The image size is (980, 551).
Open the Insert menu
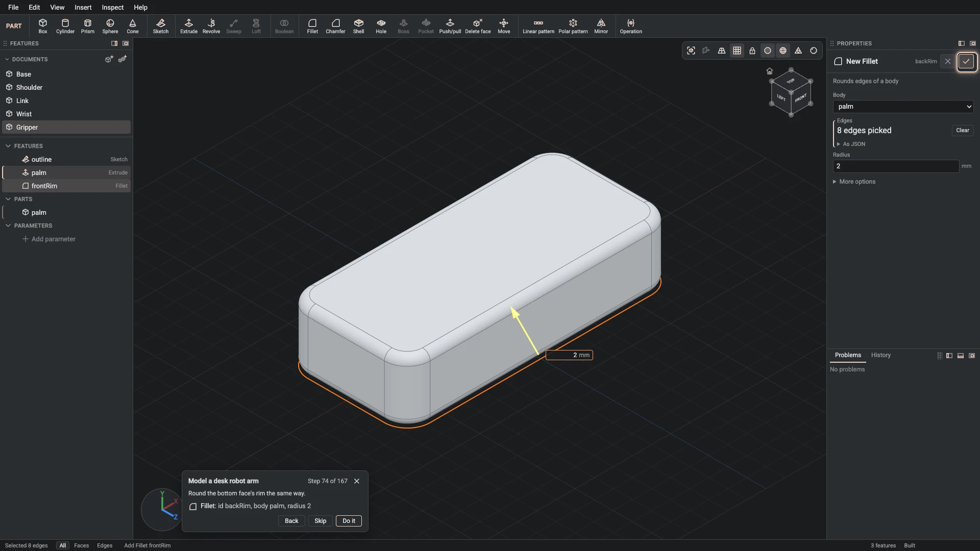[x=83, y=7]
